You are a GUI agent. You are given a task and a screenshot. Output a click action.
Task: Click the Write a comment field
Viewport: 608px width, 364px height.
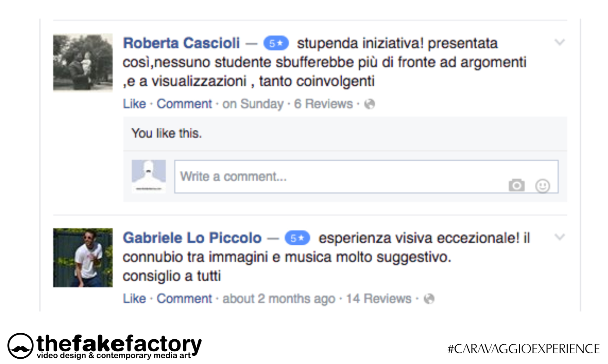(339, 177)
